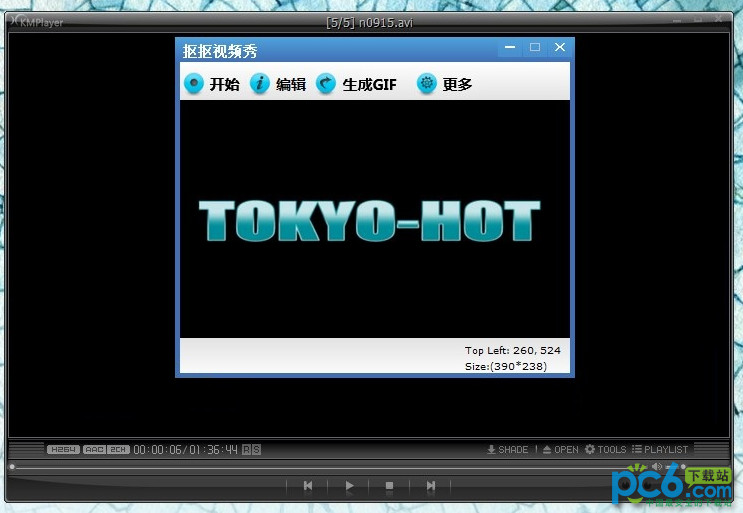Show the PLAYLIST panel
The image size is (743, 513).
pos(660,449)
